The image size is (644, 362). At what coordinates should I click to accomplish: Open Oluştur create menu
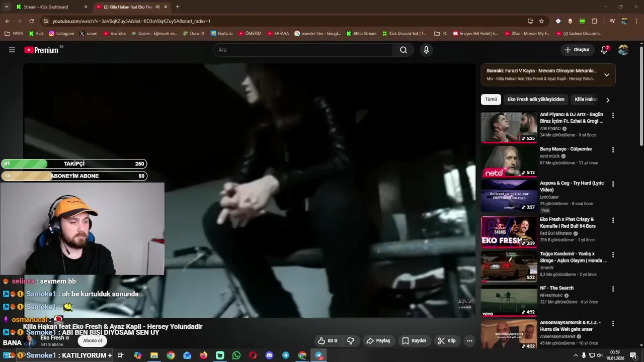577,50
